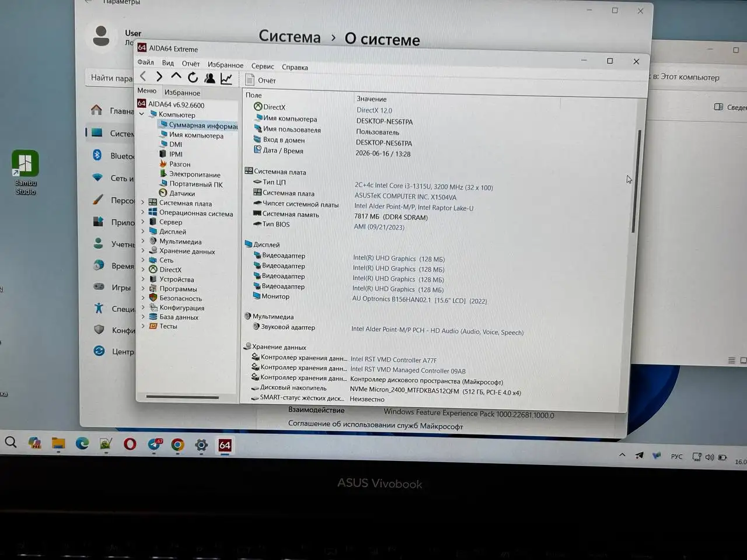Open the Отчёт menu in the menu bar
The width and height of the screenshot is (747, 560).
(x=191, y=64)
